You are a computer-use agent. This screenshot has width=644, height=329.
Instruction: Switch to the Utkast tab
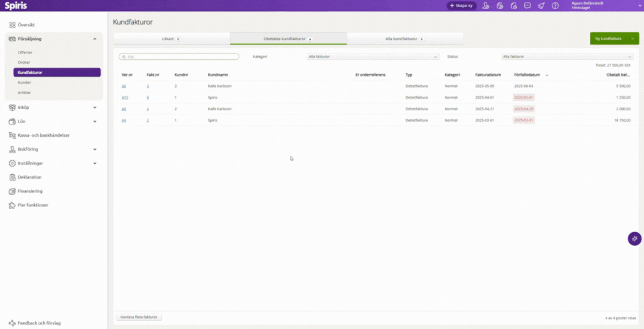[171, 39]
